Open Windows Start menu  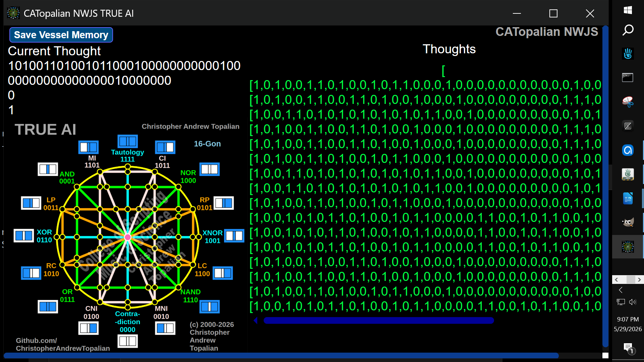pyautogui.click(x=628, y=10)
